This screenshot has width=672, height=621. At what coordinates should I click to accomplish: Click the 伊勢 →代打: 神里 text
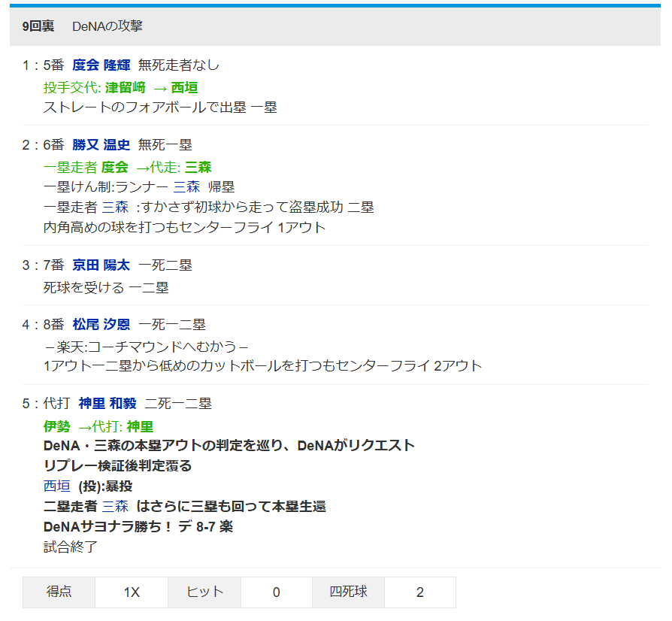tap(98, 426)
